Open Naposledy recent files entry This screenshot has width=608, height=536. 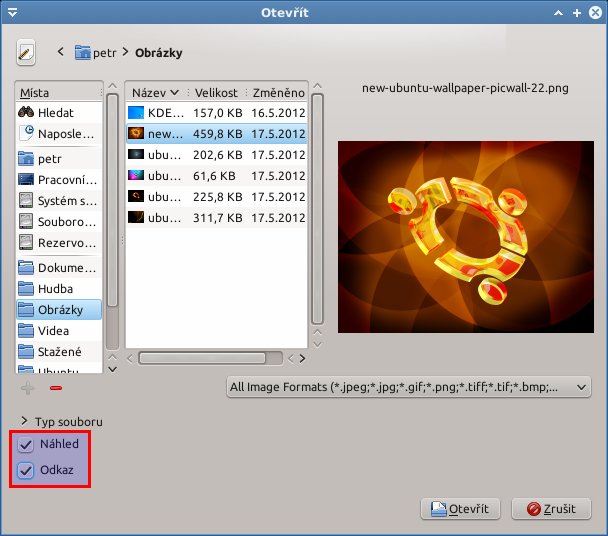(59, 134)
